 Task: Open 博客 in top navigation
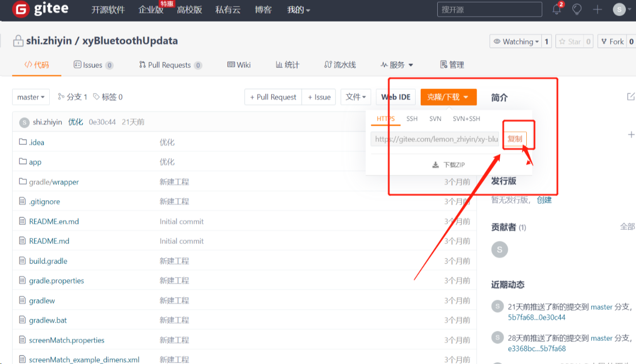click(x=263, y=10)
